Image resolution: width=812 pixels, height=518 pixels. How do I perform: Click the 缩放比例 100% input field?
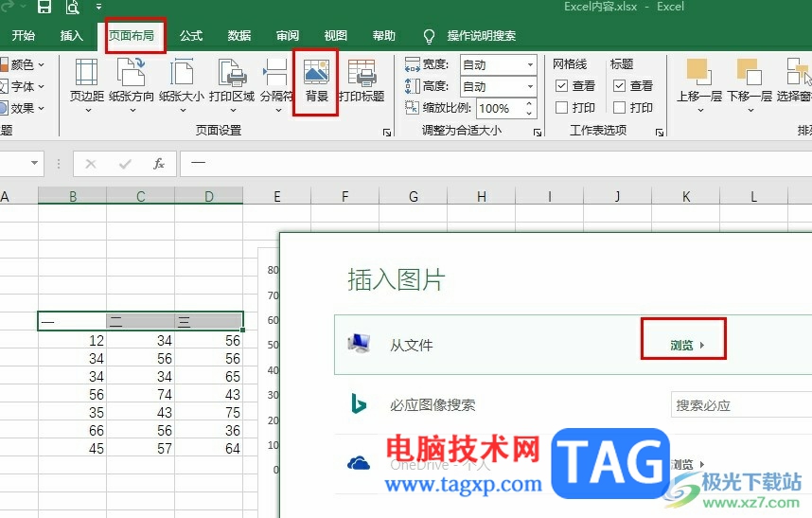500,108
